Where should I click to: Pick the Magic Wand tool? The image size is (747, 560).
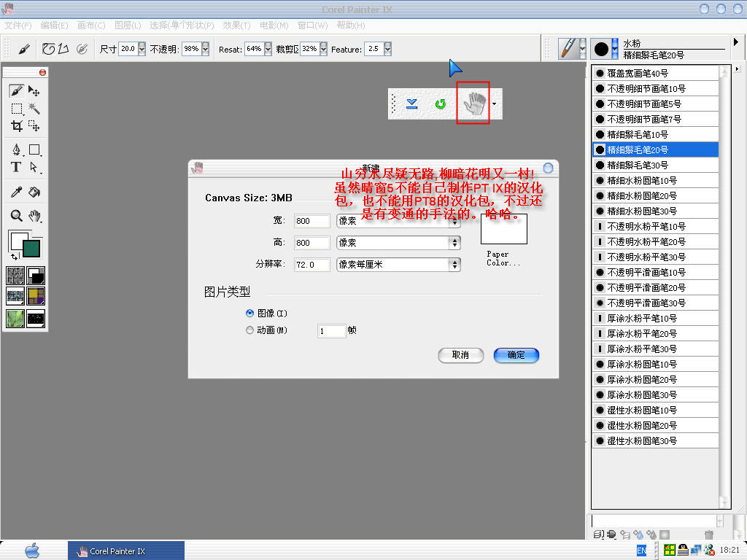pos(34,109)
